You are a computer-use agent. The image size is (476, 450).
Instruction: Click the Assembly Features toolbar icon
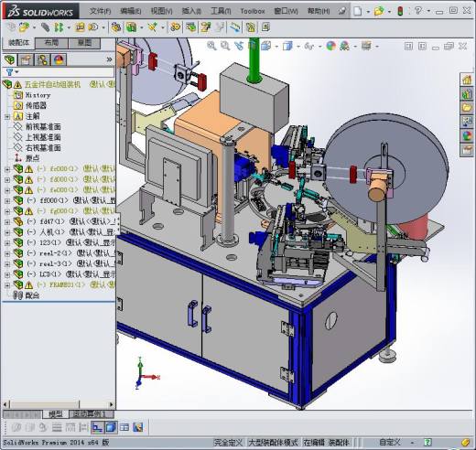[x=131, y=27]
